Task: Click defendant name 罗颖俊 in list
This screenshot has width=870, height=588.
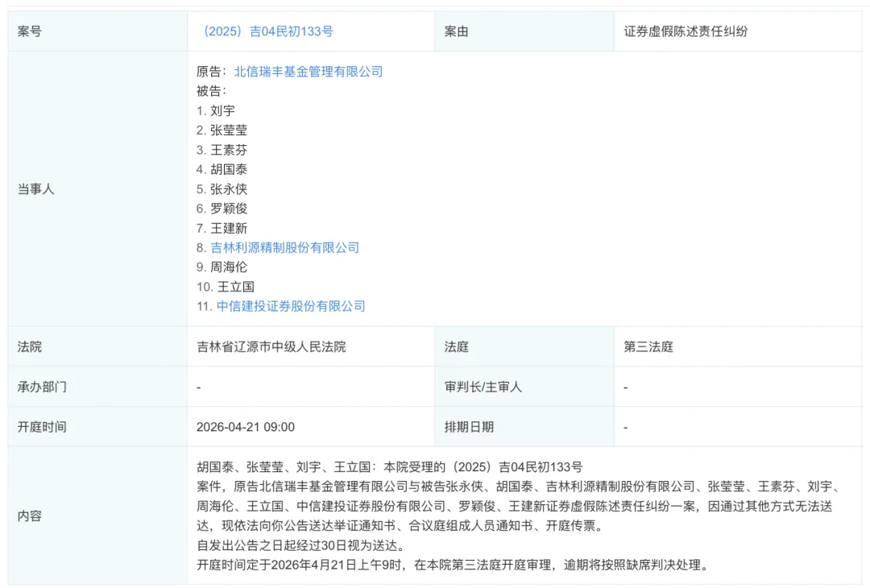Action: pyautogui.click(x=229, y=209)
